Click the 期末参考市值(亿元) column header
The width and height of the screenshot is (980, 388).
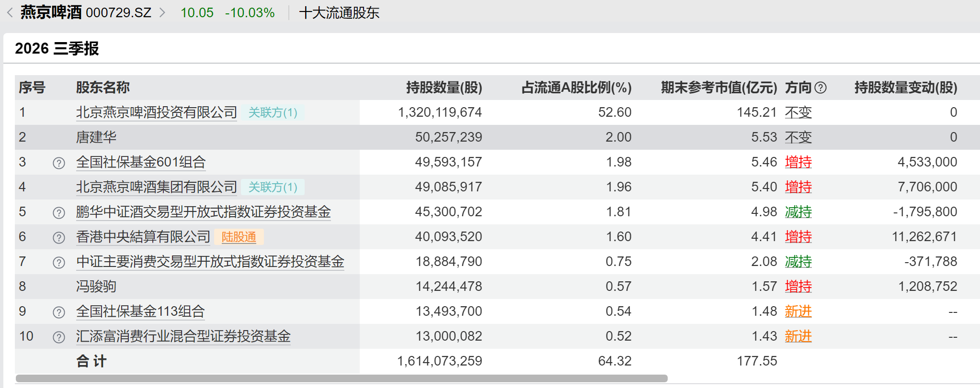pos(719,88)
